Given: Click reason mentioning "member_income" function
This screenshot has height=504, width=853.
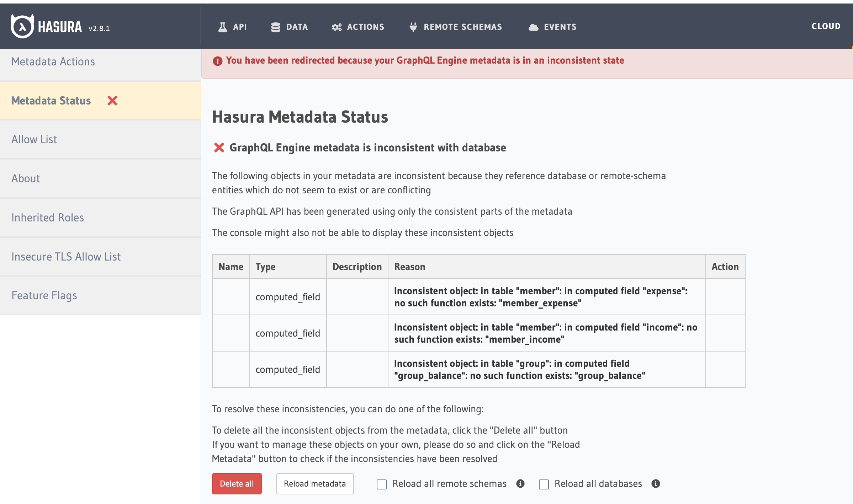Looking at the screenshot, I should (x=546, y=333).
